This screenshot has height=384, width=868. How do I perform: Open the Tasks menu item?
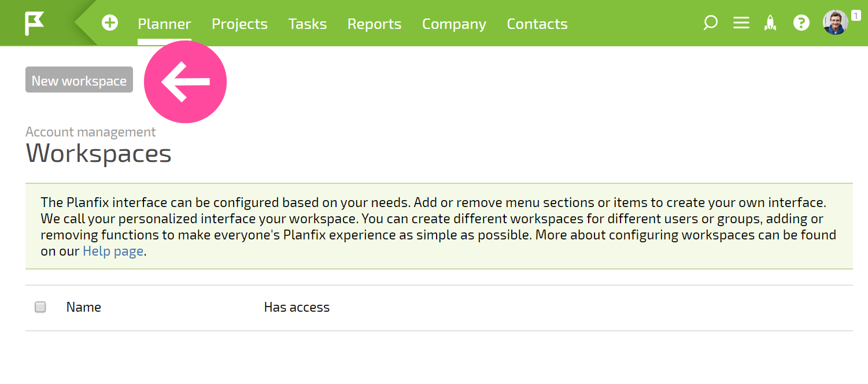click(308, 24)
